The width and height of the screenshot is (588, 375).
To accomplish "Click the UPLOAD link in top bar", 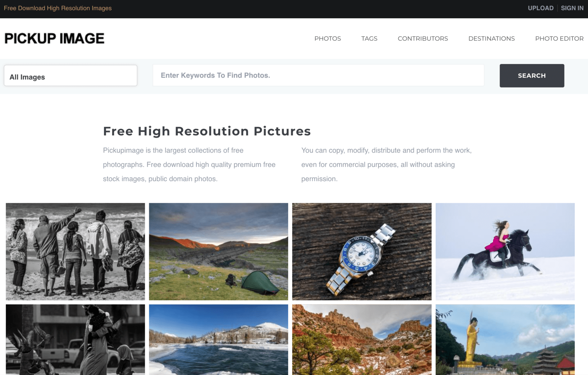I will [540, 8].
